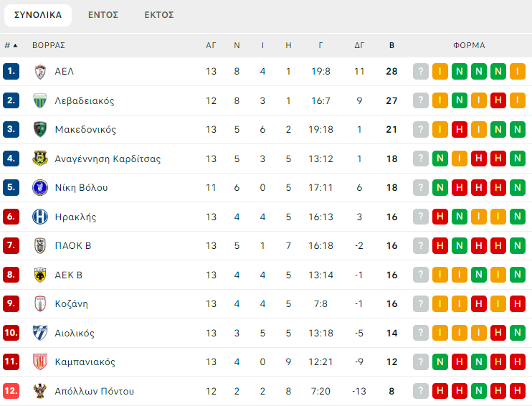Sort table by the # rank column
This screenshot has width=532, height=406.
(11, 45)
